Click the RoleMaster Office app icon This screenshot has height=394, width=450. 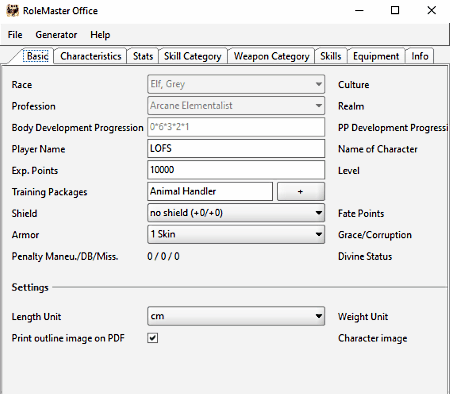point(12,10)
